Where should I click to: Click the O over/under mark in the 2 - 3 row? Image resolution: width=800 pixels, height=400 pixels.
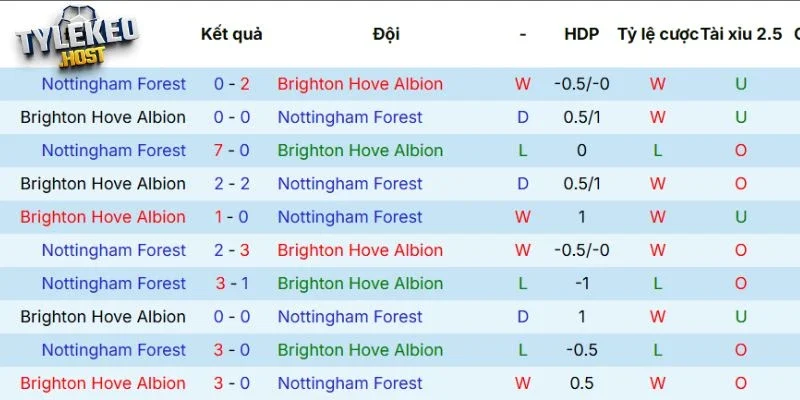click(741, 250)
